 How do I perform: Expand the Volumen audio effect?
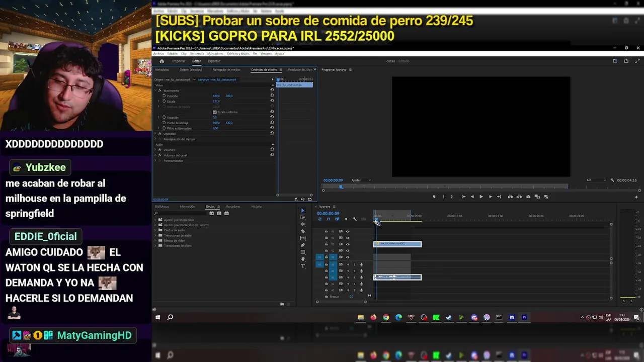pos(155,150)
